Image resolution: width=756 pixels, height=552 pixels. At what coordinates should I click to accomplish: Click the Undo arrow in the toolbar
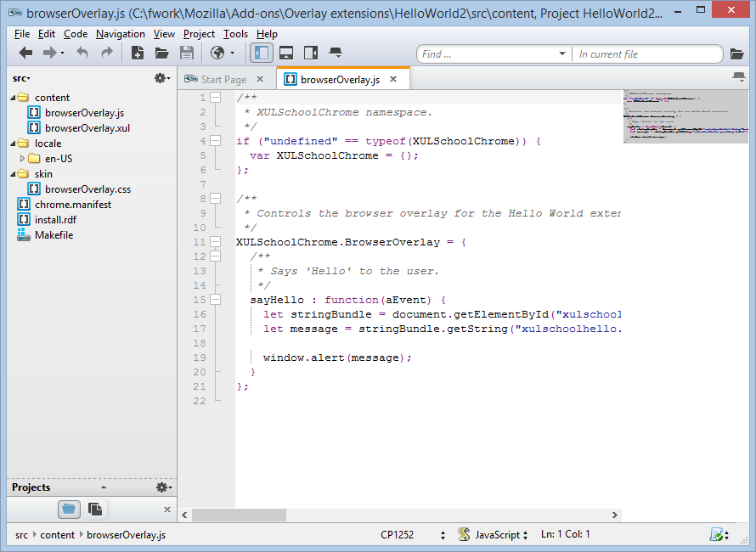[82, 54]
